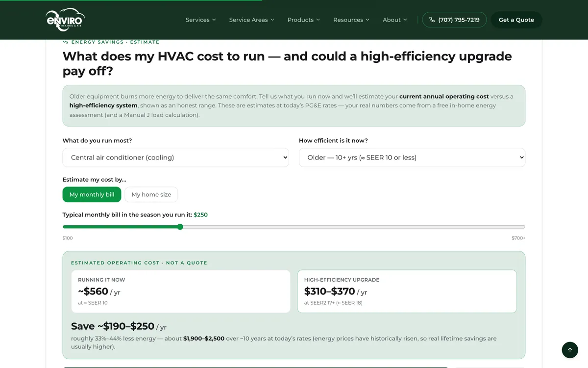The height and width of the screenshot is (368, 588).
Task: Click 'Estimated operating cost · Not a quote' label
Action: (139, 263)
